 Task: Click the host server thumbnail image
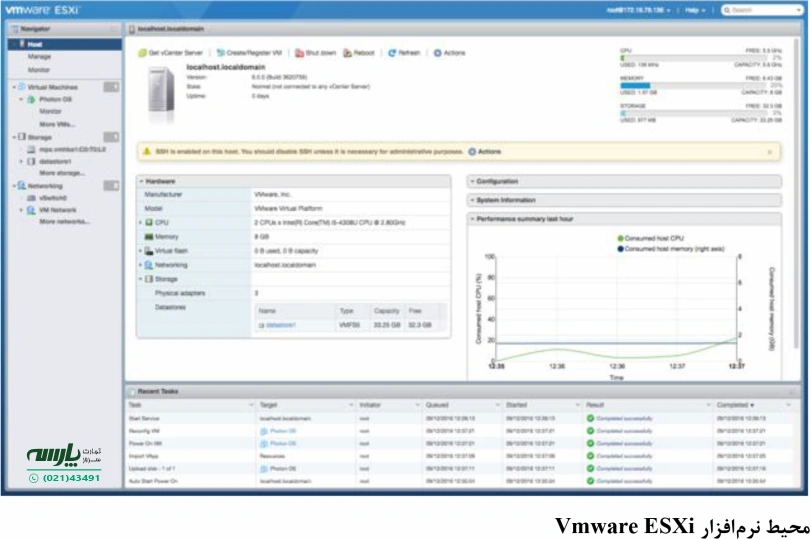[162, 93]
